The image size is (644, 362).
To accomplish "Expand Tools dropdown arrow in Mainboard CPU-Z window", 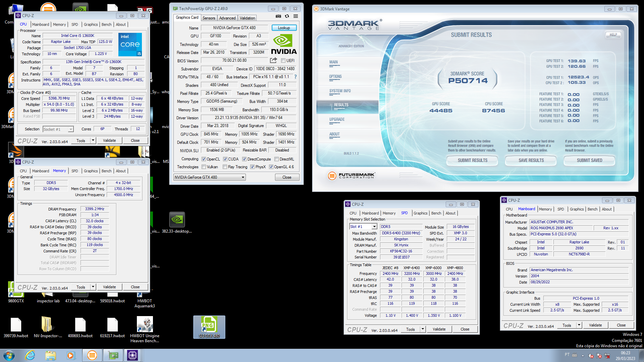I will click(579, 325).
